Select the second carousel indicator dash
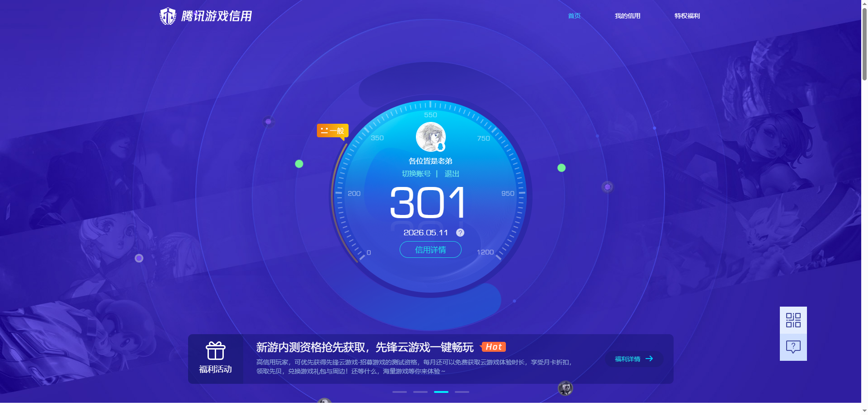This screenshot has width=868, height=415. [x=420, y=392]
